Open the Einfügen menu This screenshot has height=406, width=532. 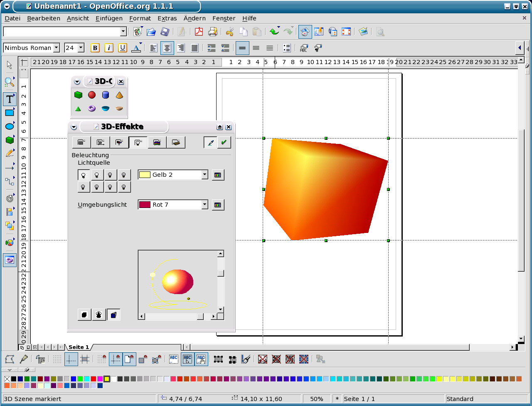pos(109,18)
